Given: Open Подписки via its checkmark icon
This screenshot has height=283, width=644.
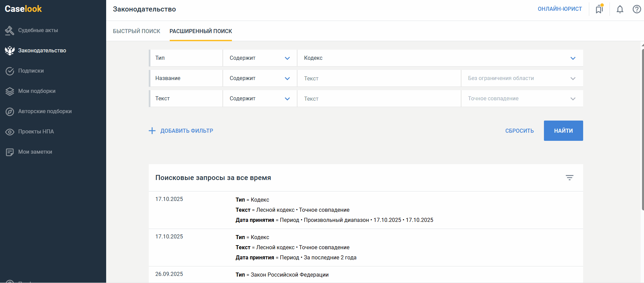Looking at the screenshot, I should coord(9,71).
